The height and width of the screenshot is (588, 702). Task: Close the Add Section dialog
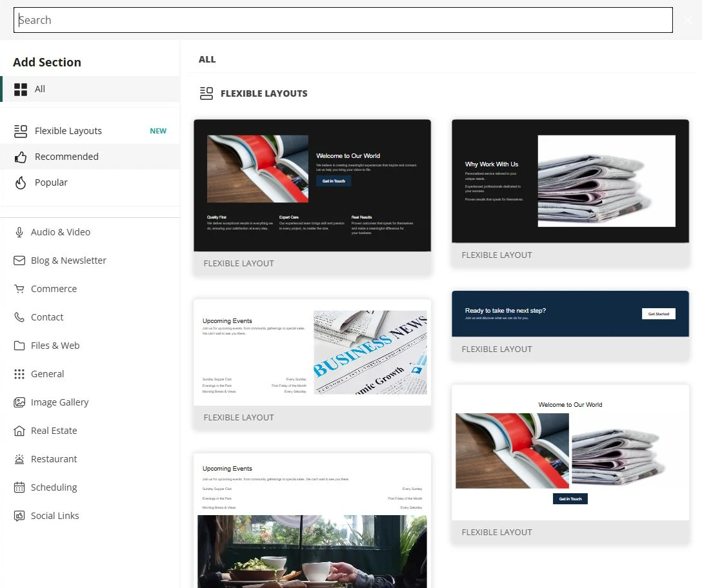click(688, 20)
